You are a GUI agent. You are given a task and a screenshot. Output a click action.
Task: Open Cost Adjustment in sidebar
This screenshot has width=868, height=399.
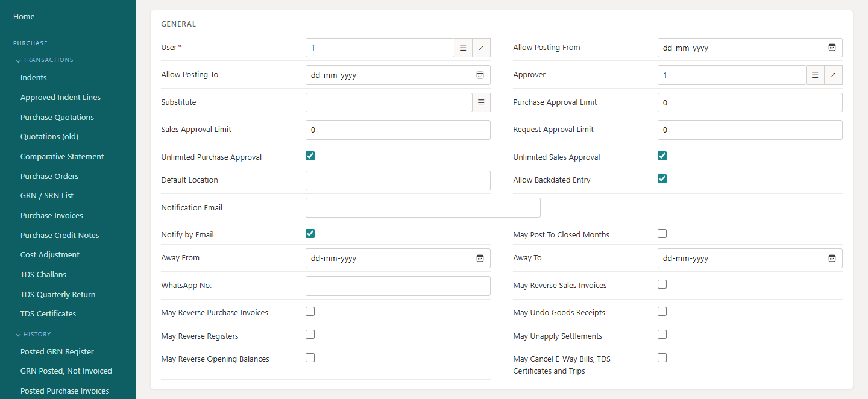(50, 255)
